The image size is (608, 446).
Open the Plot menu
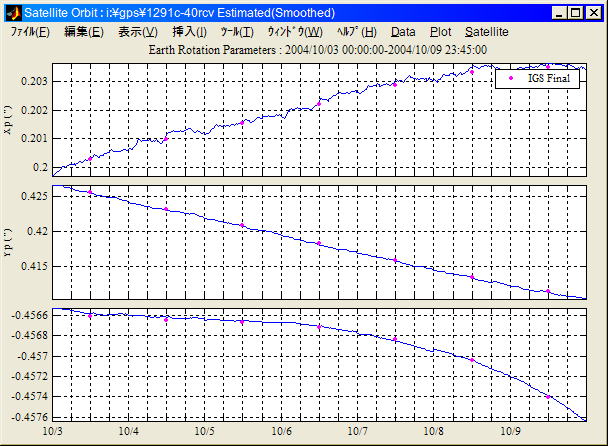pyautogui.click(x=440, y=32)
